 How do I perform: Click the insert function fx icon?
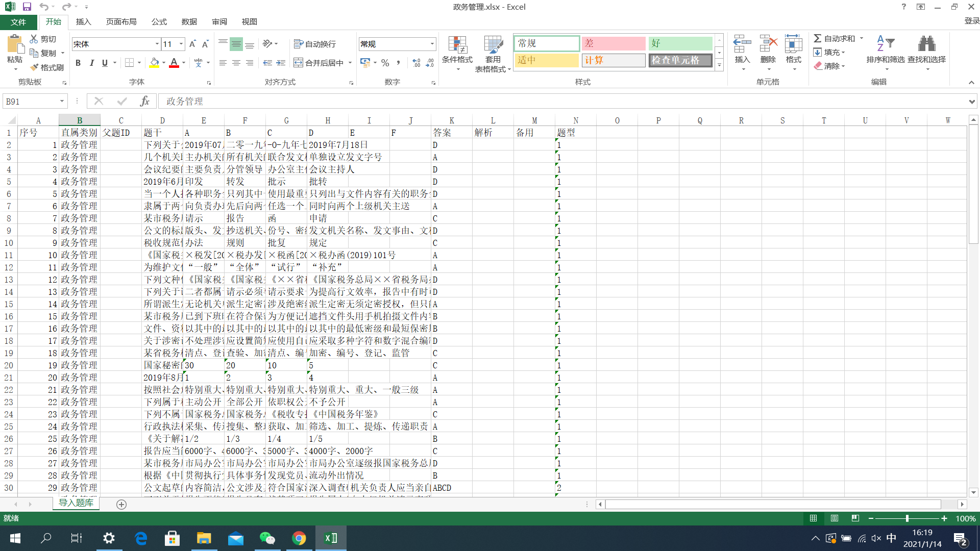(x=145, y=101)
